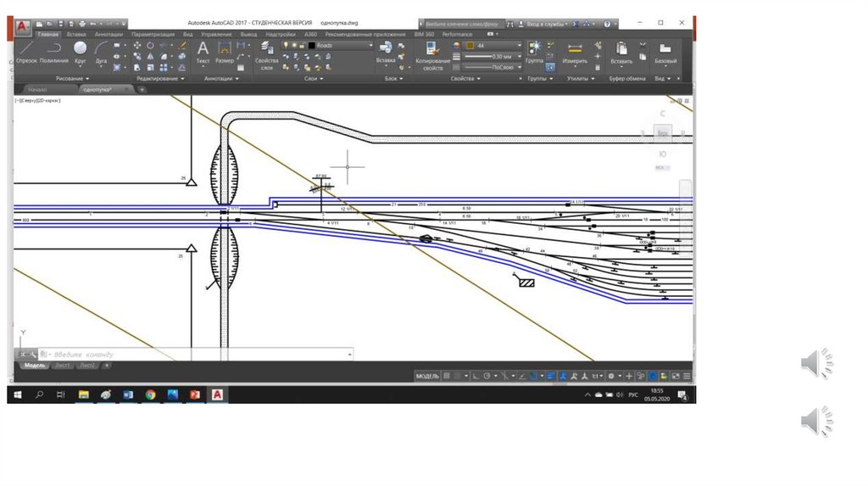Click Копирование свойств match properties icon
The height and width of the screenshot is (487, 868).
[x=432, y=51]
